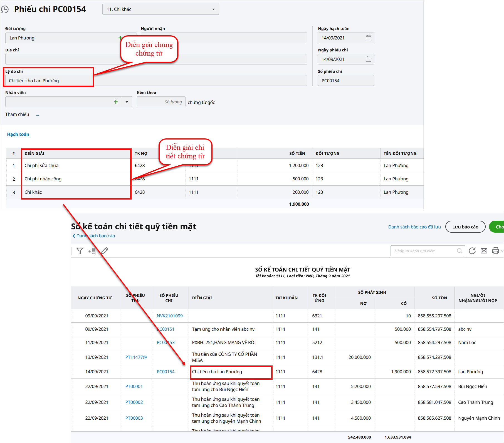
Task: Refresh the cash ledger report
Action: (472, 251)
